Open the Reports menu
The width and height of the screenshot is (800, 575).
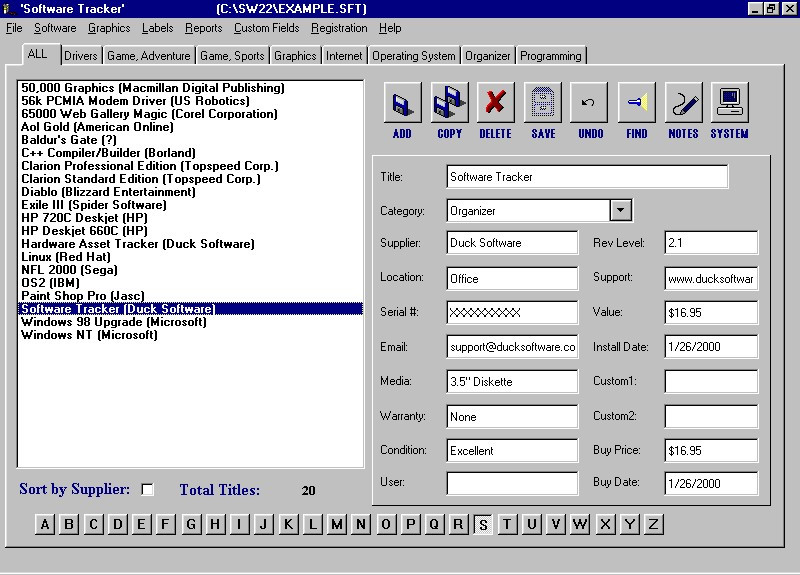tap(204, 28)
